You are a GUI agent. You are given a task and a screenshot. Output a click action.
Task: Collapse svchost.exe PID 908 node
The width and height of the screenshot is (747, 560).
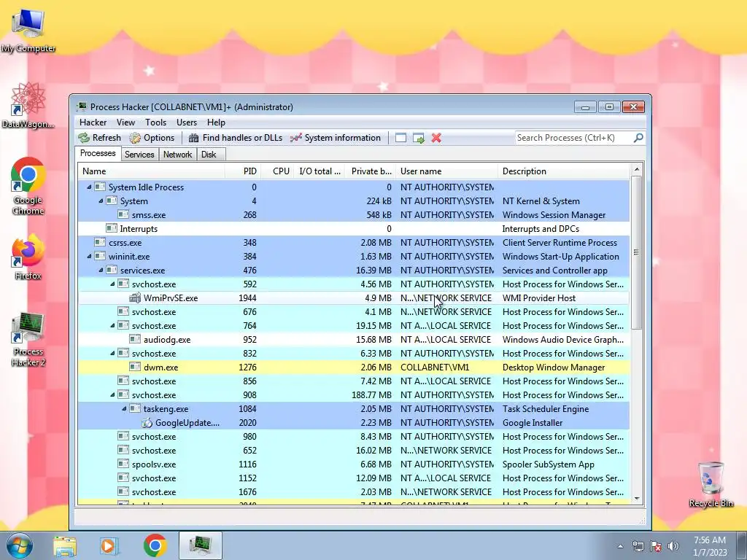tap(112, 394)
